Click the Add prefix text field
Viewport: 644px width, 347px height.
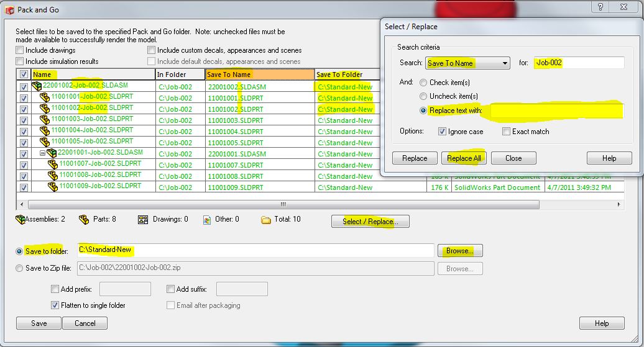tap(125, 289)
